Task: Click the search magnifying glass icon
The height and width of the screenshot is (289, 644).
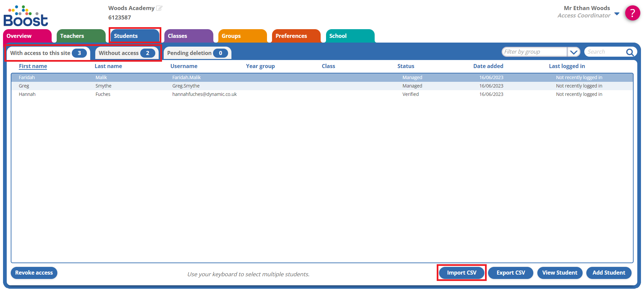Action: [x=630, y=52]
